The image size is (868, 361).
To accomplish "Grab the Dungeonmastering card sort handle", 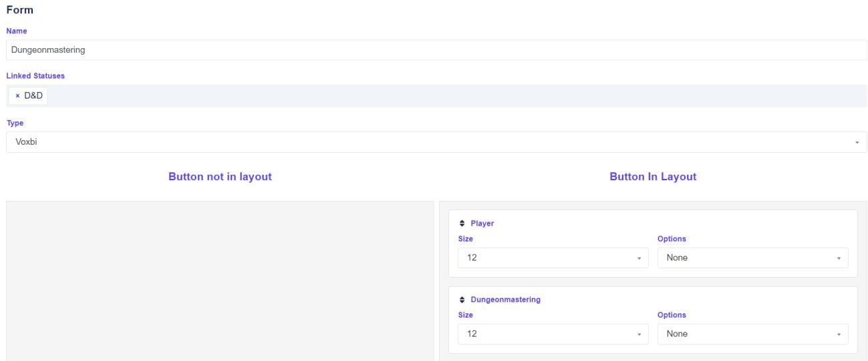I will click(462, 300).
